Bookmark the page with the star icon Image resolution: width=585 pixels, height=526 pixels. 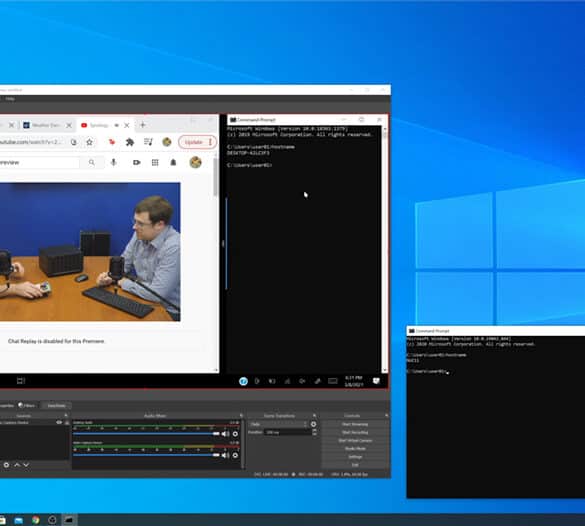(89, 142)
